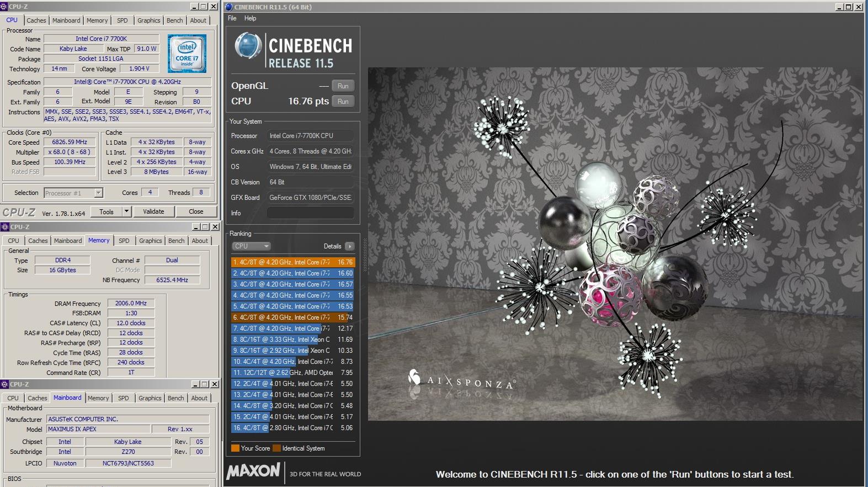Image resolution: width=868 pixels, height=487 pixels.
Task: Click the ASUSTeK COMPUTER INC. manufacturer field
Action: 128,420
